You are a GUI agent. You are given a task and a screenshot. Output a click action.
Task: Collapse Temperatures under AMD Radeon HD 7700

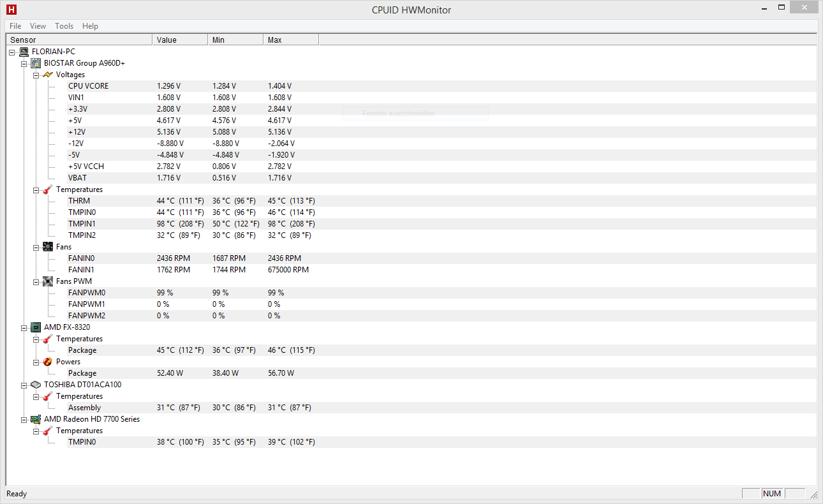(x=36, y=431)
